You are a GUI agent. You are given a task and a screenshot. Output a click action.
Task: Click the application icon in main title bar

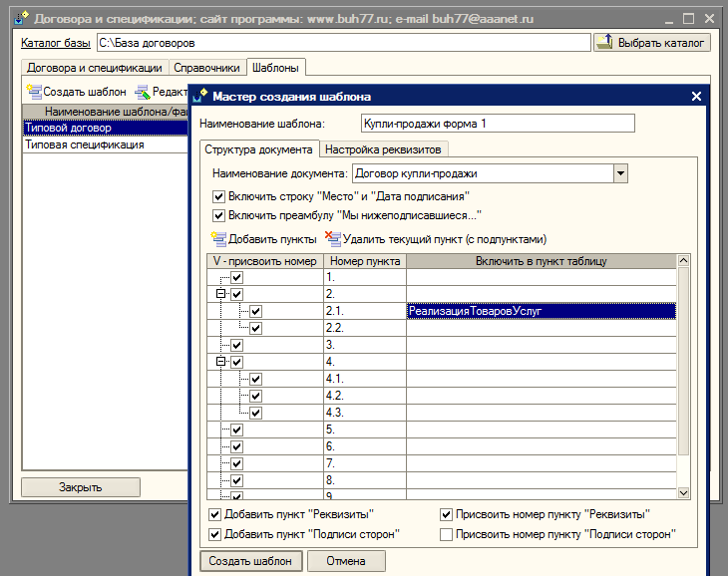click(x=20, y=18)
